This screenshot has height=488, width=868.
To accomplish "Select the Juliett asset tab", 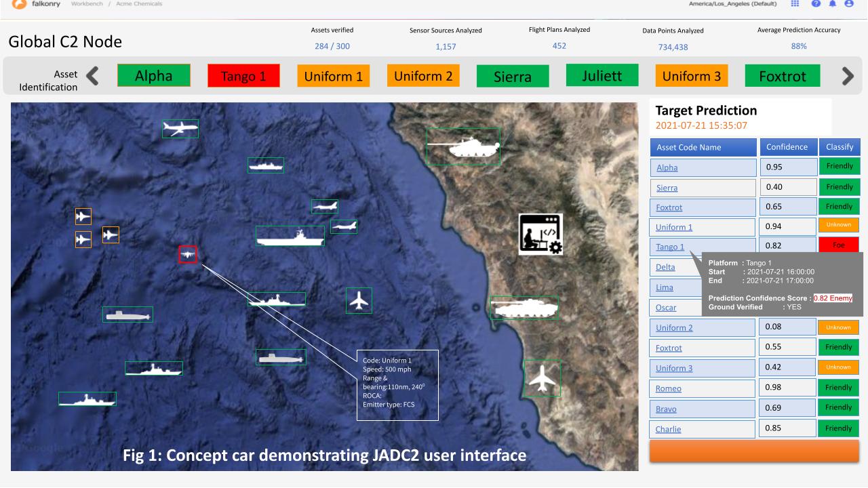I will pos(601,75).
